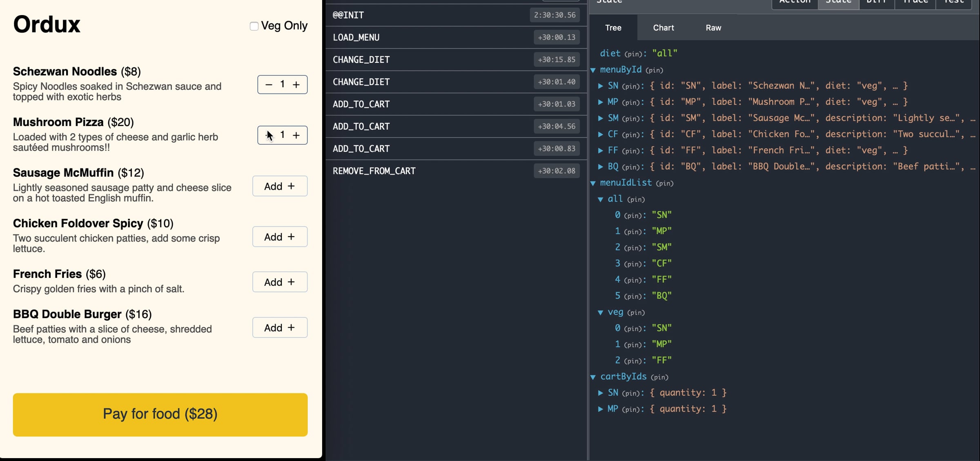Collapse the cartByIds tree node
This screenshot has width=980, height=461.
coord(593,377)
